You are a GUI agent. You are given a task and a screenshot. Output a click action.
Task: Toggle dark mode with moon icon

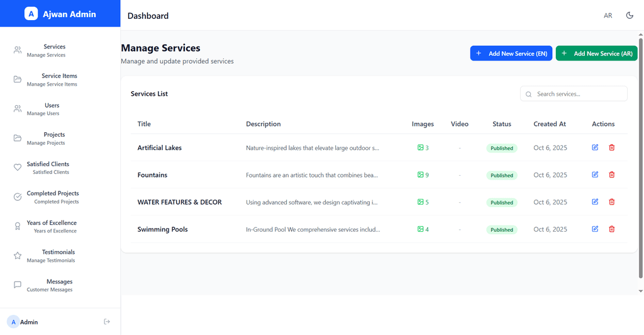tap(630, 16)
